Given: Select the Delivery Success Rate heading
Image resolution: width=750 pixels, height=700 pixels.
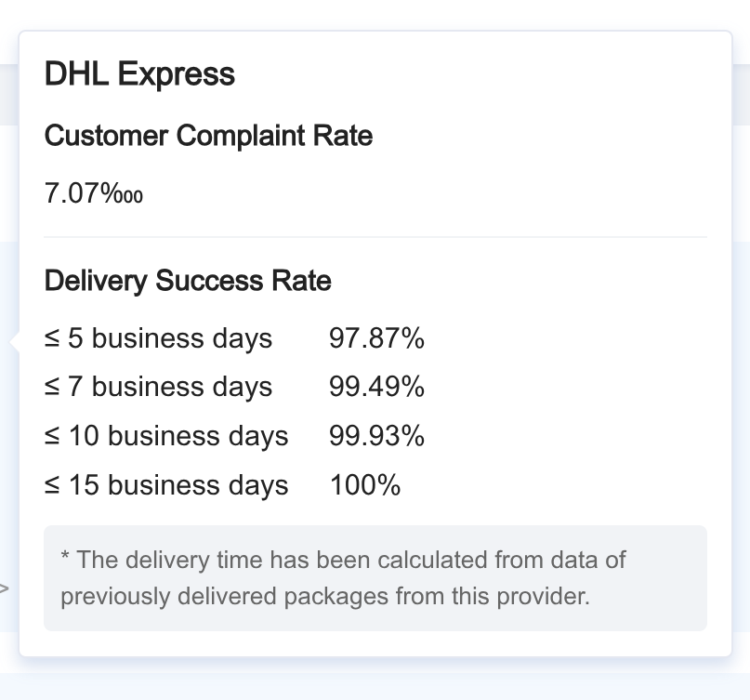Looking at the screenshot, I should point(188,281).
